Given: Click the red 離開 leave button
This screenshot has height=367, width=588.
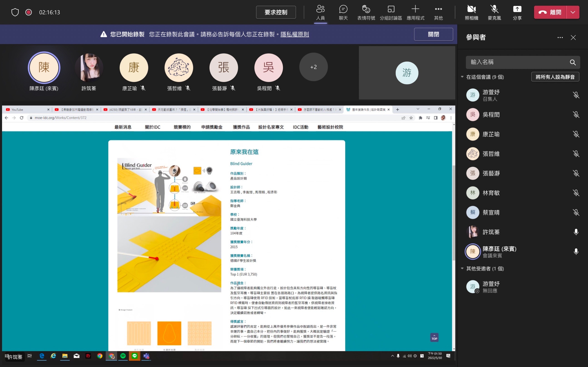Looking at the screenshot, I should coord(550,12).
